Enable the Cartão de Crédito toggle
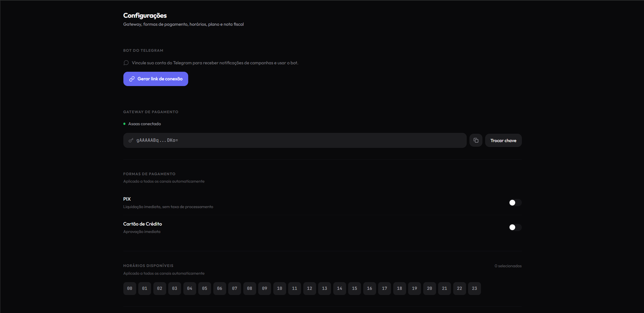The height and width of the screenshot is (313, 644). point(515,227)
